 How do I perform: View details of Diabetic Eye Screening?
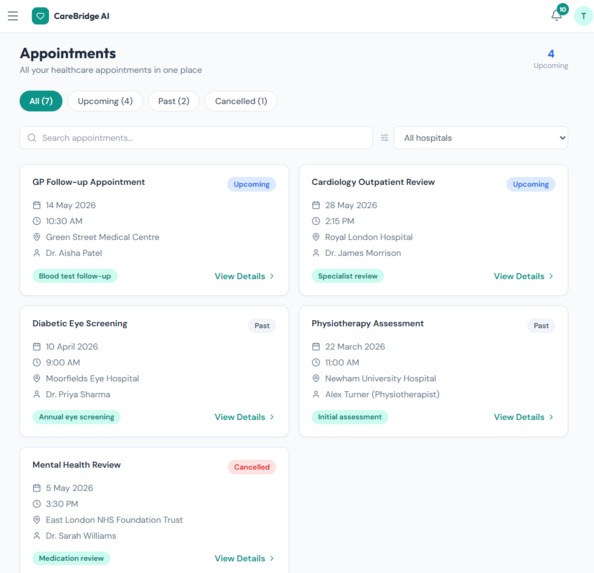click(244, 417)
